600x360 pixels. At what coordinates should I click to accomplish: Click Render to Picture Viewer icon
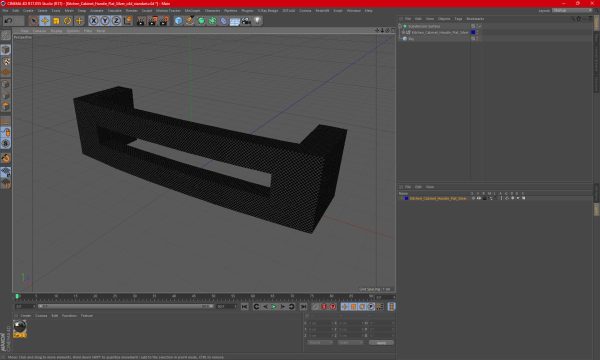tap(152, 21)
